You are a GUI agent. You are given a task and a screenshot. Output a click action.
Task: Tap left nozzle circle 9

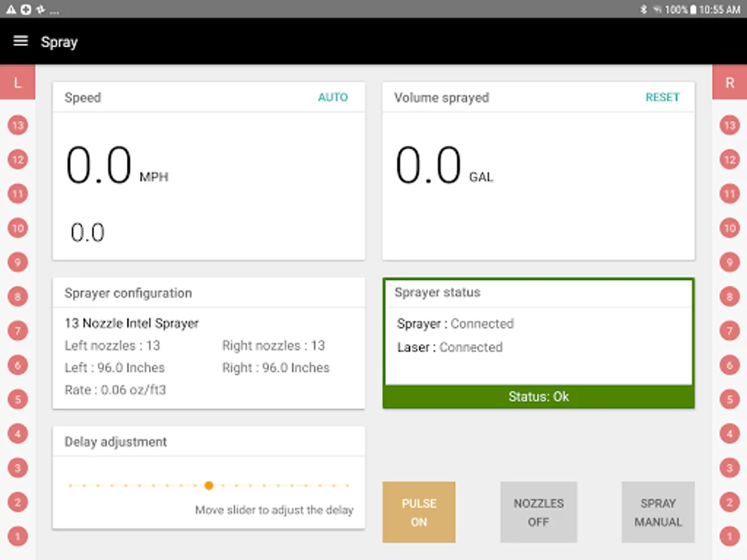(x=17, y=263)
